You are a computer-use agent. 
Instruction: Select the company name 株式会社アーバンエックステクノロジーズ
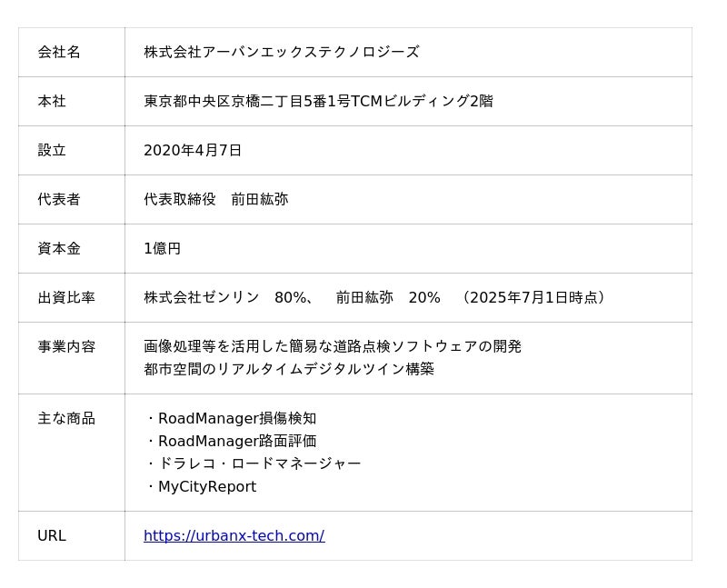tap(282, 52)
